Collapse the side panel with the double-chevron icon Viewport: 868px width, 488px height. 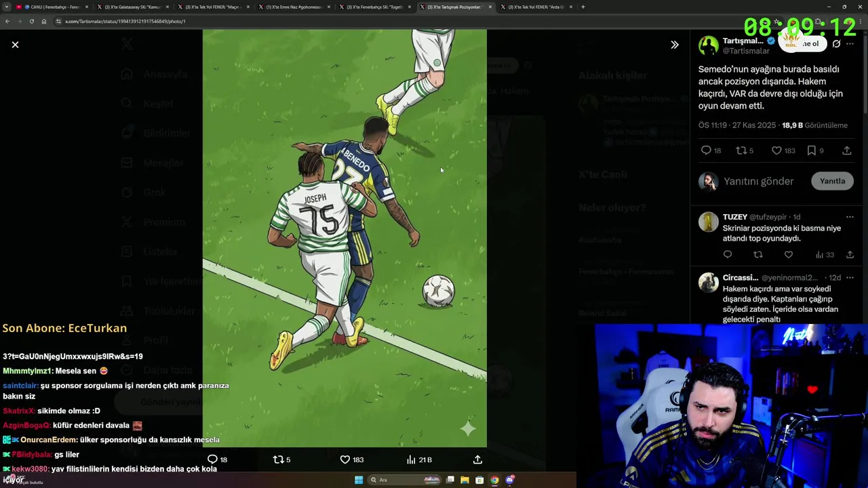674,45
